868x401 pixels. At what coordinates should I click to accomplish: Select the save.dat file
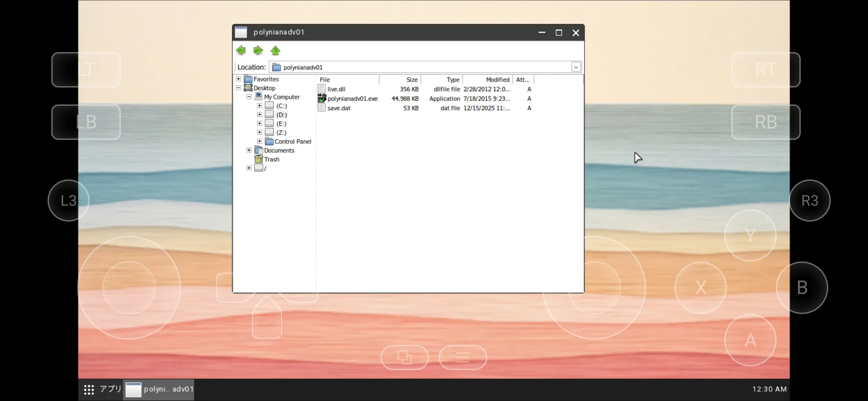tap(339, 108)
